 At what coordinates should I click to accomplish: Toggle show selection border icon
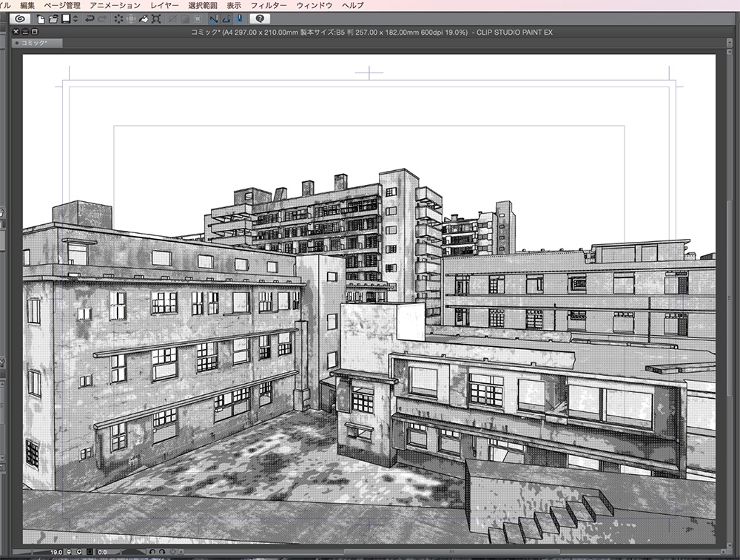pyautogui.click(x=198, y=19)
